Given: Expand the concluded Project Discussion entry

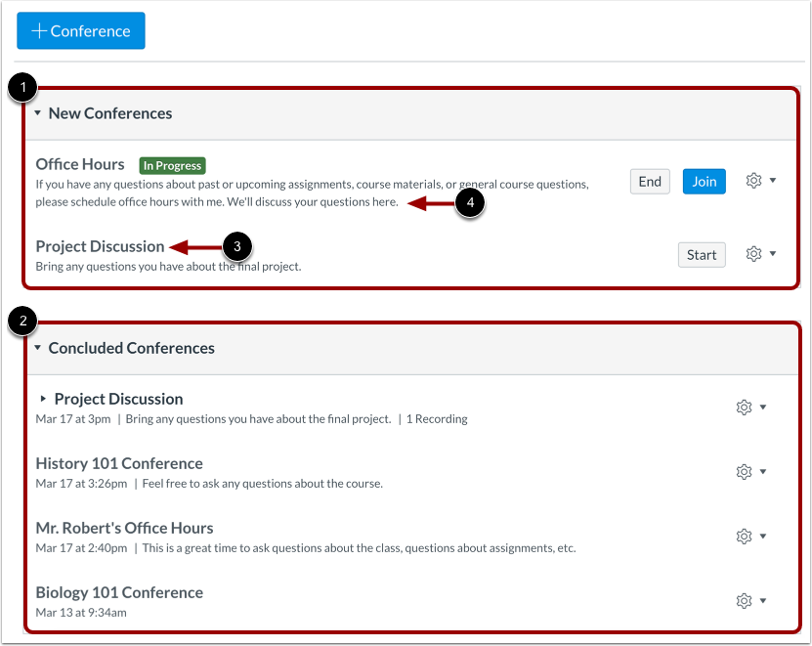Looking at the screenshot, I should [43, 399].
